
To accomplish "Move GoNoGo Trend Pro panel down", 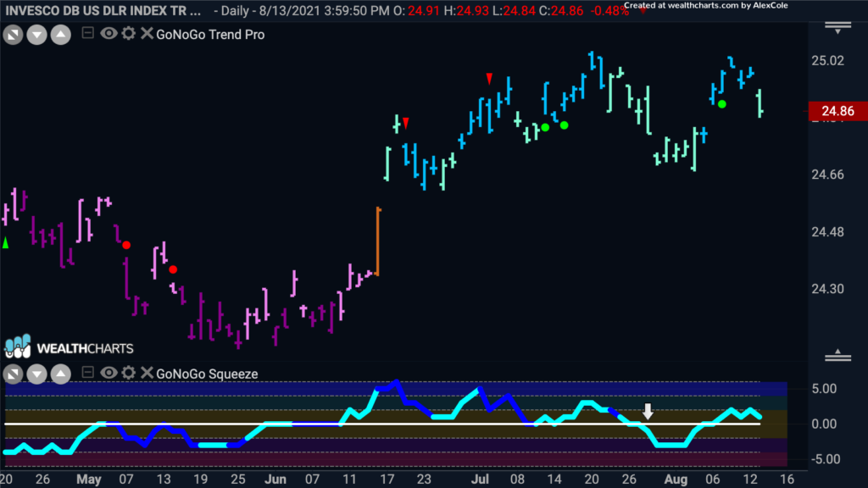I will click(x=36, y=35).
